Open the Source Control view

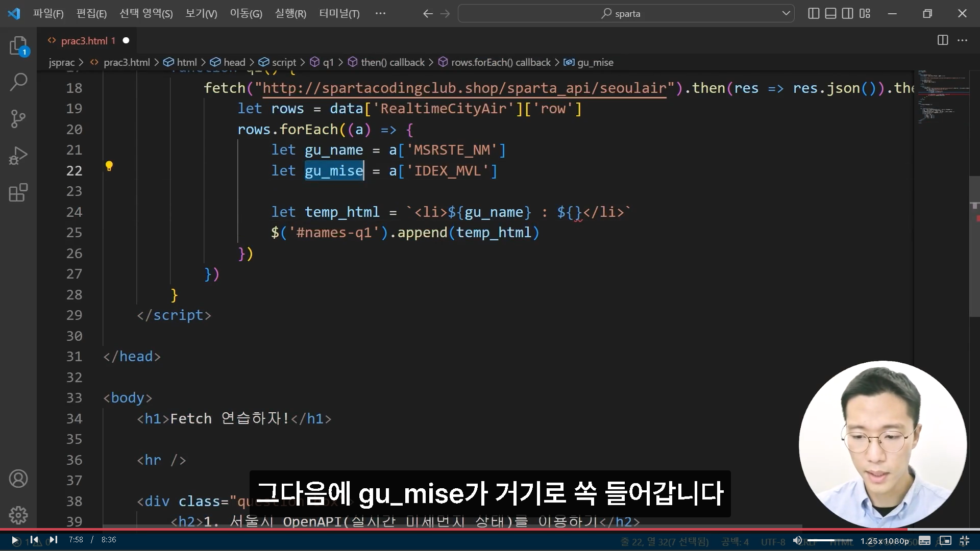click(x=18, y=118)
